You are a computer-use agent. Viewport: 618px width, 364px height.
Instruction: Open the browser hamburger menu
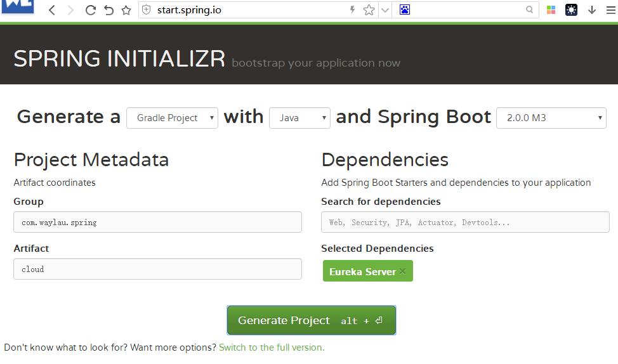609,10
